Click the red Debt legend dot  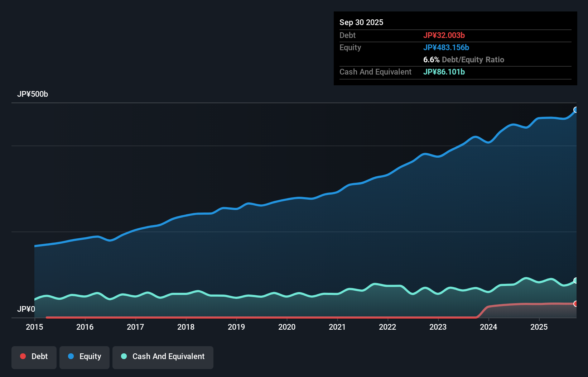(x=23, y=356)
